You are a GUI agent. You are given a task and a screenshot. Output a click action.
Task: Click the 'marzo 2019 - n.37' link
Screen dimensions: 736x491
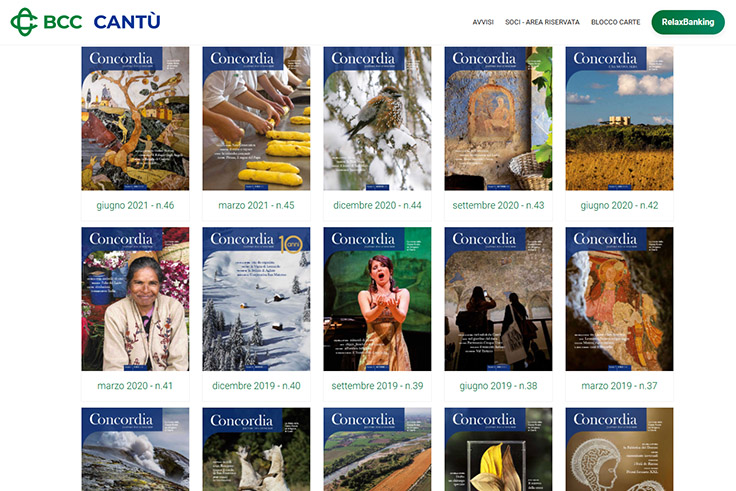[620, 386]
